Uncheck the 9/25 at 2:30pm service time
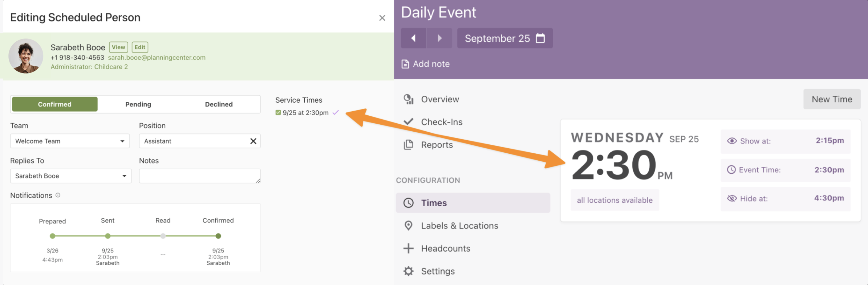This screenshot has width=868, height=285. point(278,113)
